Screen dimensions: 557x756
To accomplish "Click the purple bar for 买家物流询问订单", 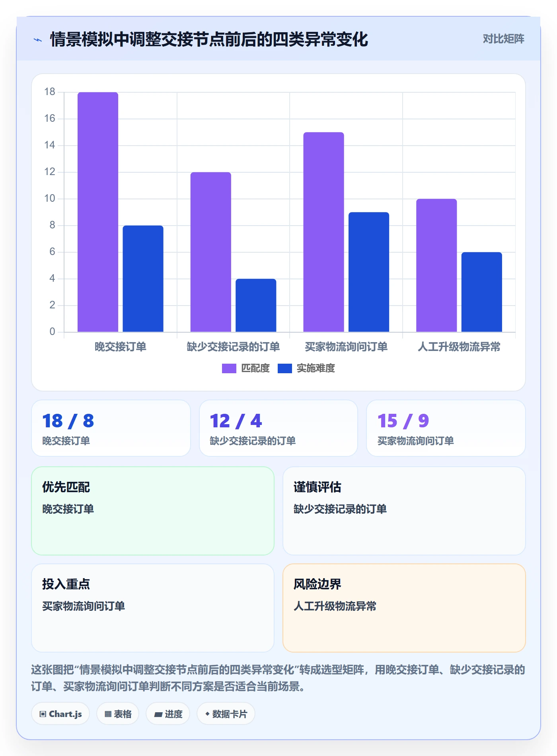I will 323,232.
